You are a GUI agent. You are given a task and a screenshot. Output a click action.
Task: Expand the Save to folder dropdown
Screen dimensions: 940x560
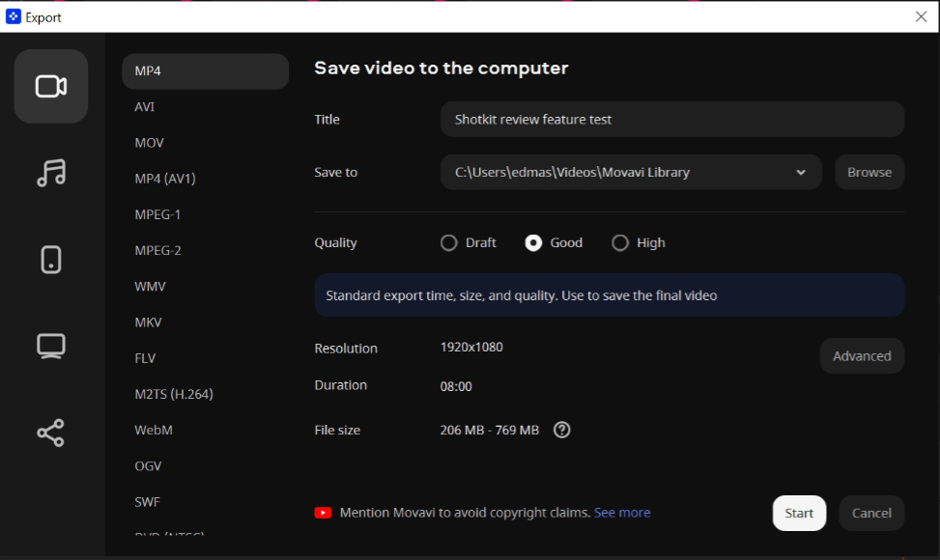tap(800, 173)
